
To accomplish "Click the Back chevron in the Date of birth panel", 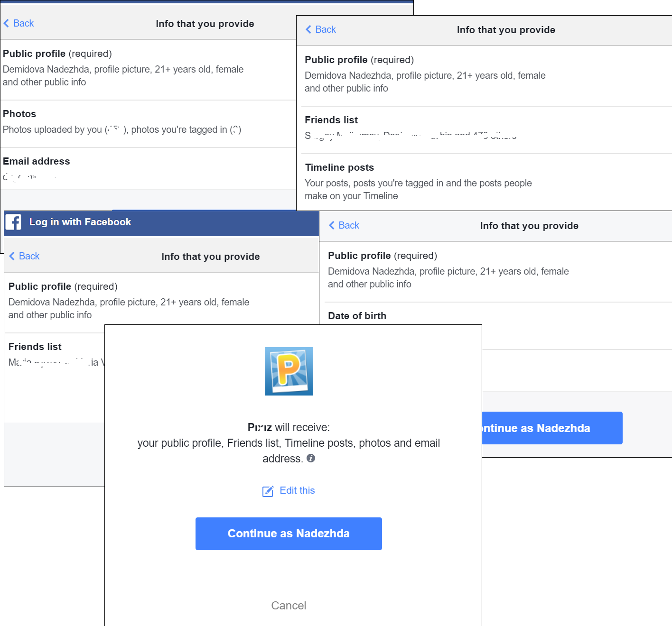I will [x=332, y=225].
